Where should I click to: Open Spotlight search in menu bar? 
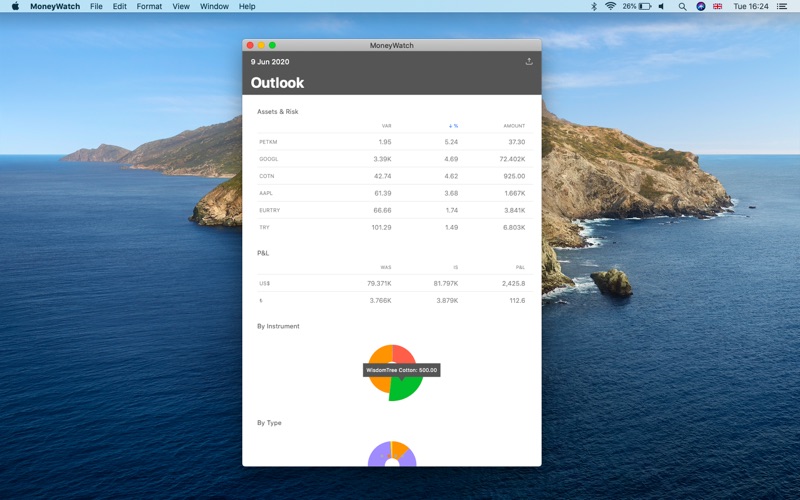(682, 6)
